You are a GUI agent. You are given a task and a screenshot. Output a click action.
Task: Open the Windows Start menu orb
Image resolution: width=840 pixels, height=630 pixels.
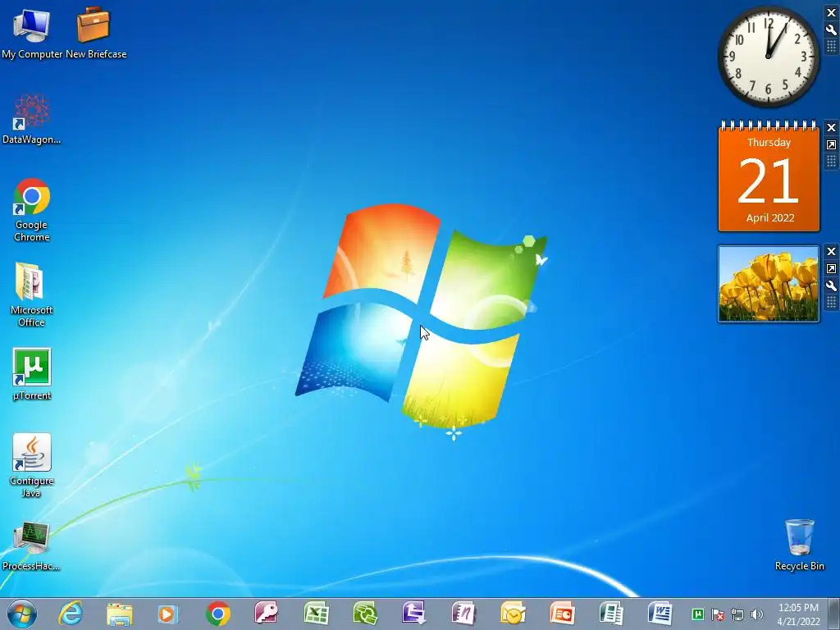click(x=22, y=614)
